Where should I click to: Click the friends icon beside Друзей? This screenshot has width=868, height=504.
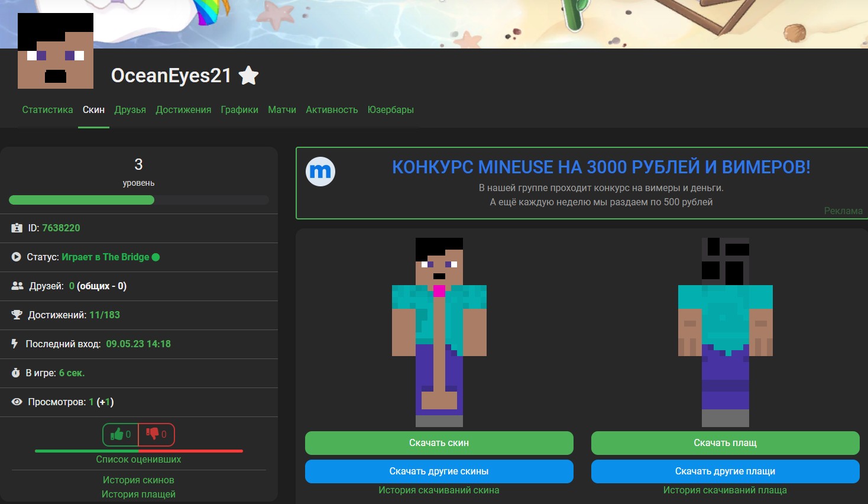click(17, 286)
